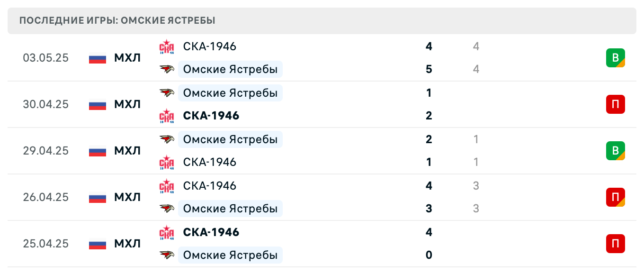The image size is (644, 274).
Task: Expand the 26.04.25 match row details
Action: (331, 197)
